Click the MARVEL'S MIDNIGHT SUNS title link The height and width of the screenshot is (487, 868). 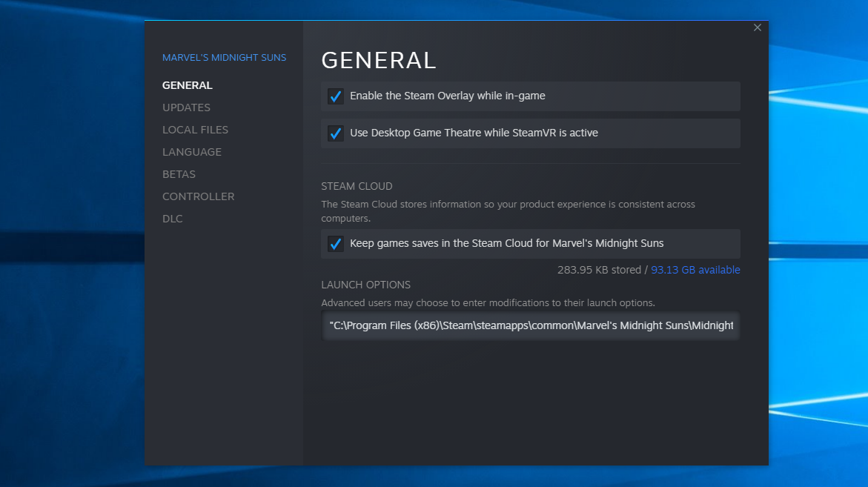[x=224, y=57]
